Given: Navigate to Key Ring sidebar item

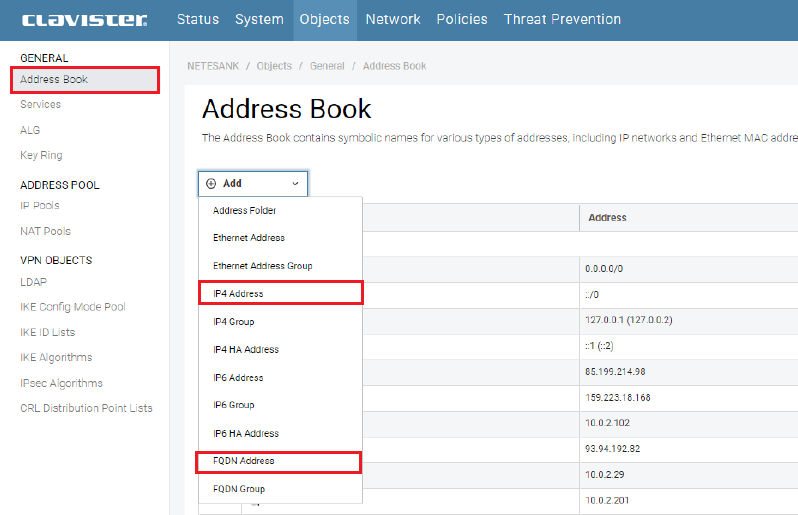Looking at the screenshot, I should tap(41, 156).
